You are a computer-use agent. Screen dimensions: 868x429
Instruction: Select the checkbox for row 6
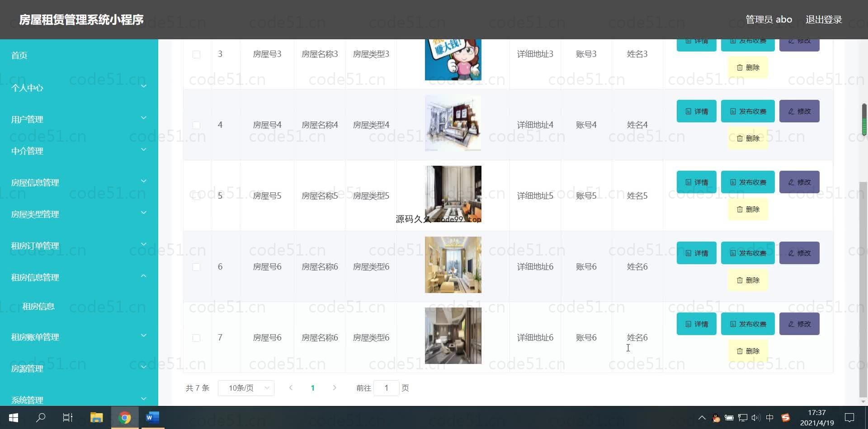[196, 267]
